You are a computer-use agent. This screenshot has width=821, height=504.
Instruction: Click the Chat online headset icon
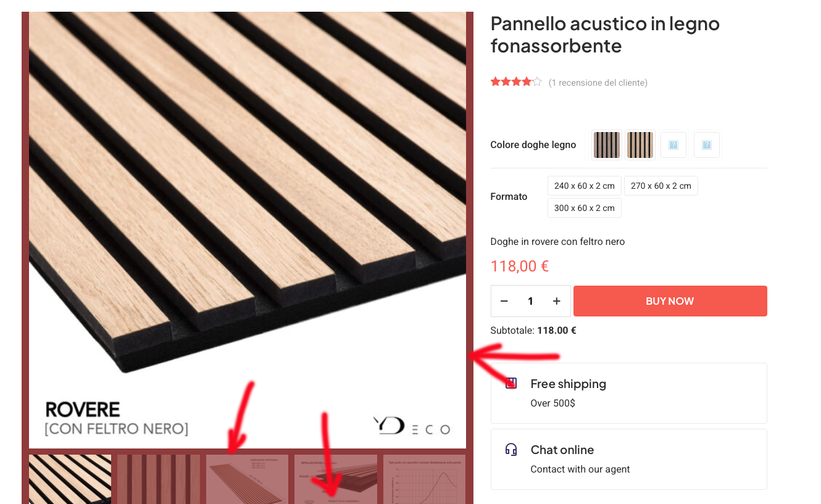[x=511, y=449]
